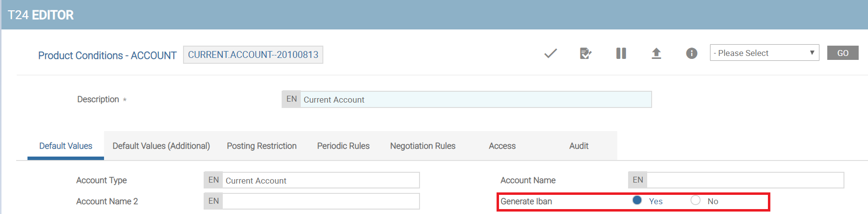
Task: Open the Access tab
Action: (502, 146)
